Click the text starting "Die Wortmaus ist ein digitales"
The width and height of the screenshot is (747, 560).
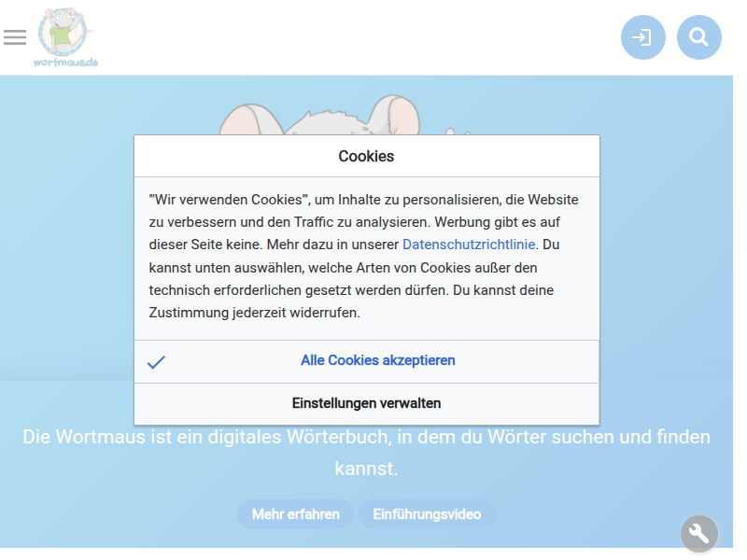tap(366, 453)
